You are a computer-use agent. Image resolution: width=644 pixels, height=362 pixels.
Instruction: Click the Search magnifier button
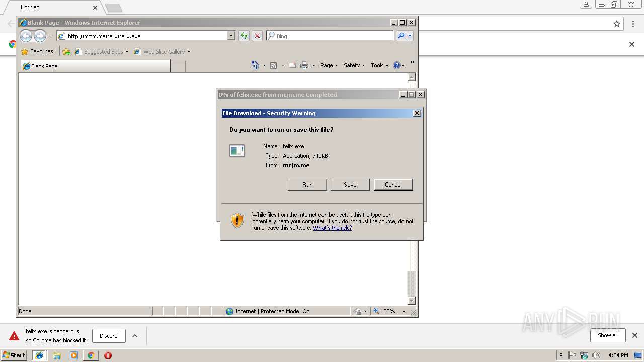[x=401, y=36]
